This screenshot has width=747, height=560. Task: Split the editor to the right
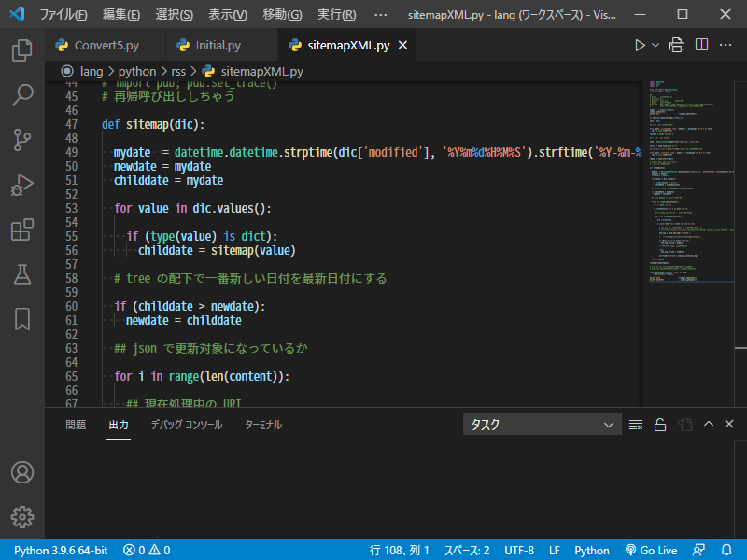coord(700,45)
